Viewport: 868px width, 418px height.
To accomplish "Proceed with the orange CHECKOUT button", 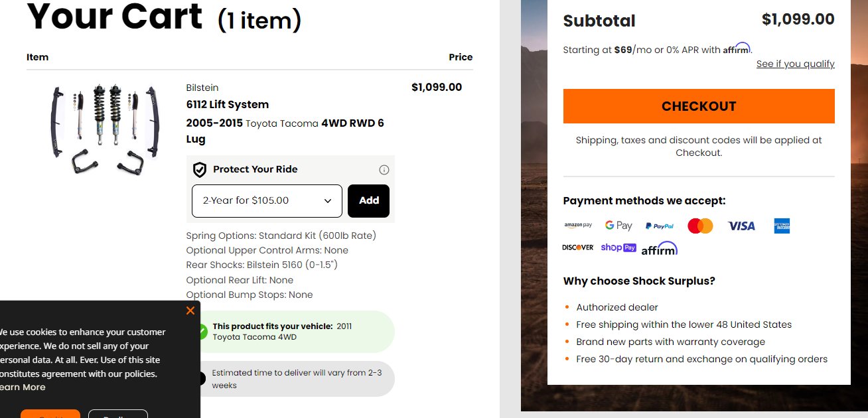I will click(x=699, y=106).
